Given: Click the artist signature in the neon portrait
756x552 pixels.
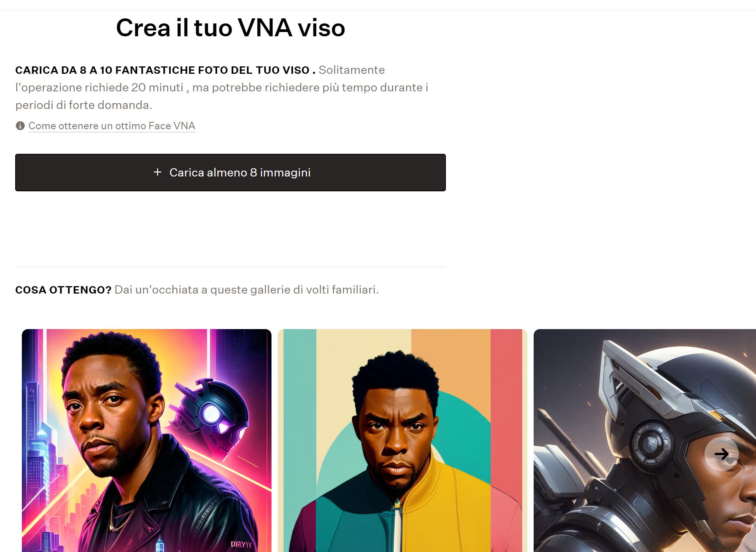Looking at the screenshot, I should [x=241, y=544].
